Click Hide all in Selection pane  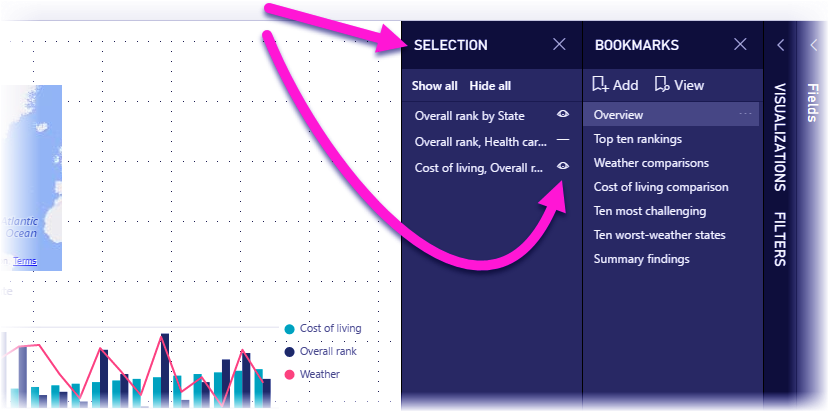point(490,86)
